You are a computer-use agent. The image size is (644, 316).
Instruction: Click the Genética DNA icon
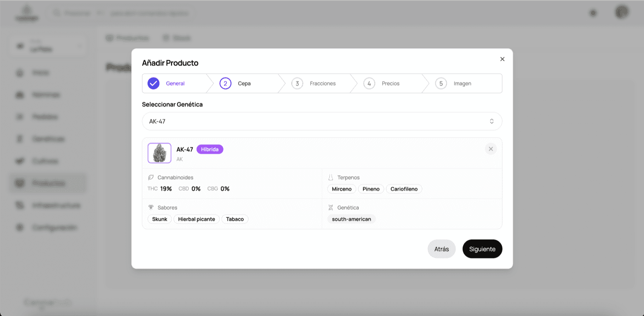[x=330, y=207]
